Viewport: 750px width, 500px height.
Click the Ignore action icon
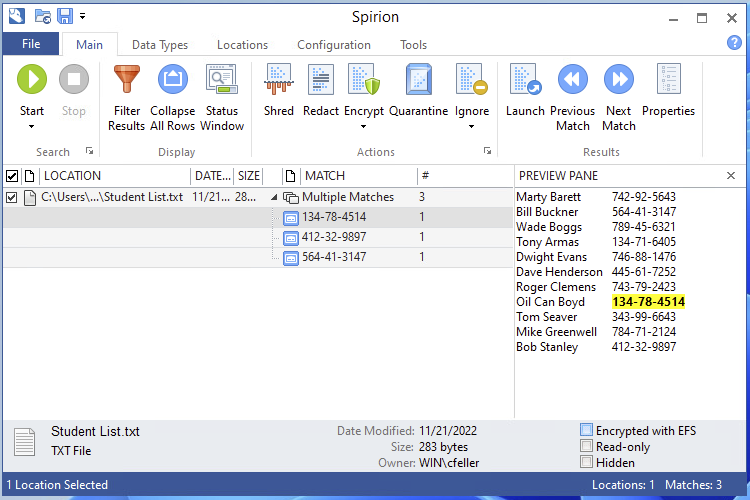tap(472, 79)
